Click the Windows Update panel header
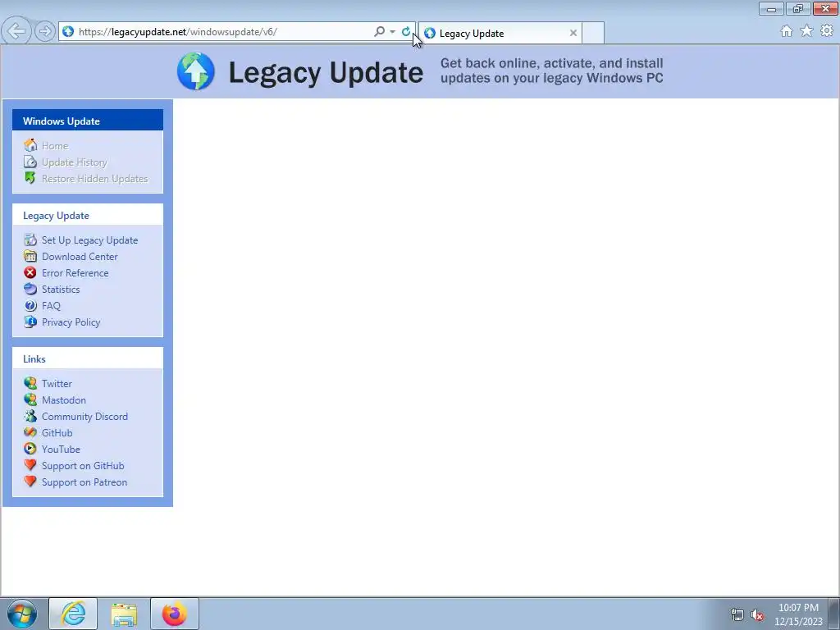The image size is (840, 630). tap(88, 120)
